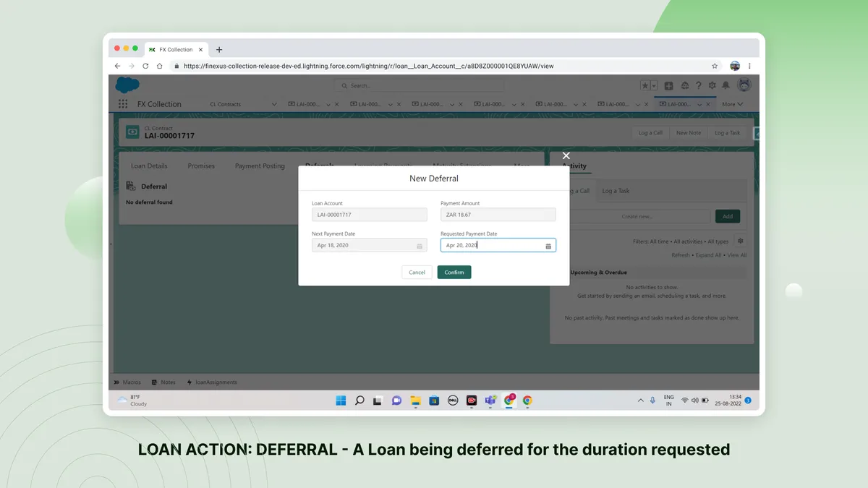Open the activity filter settings gear
Image resolution: width=868 pixels, height=488 pixels.
point(740,241)
